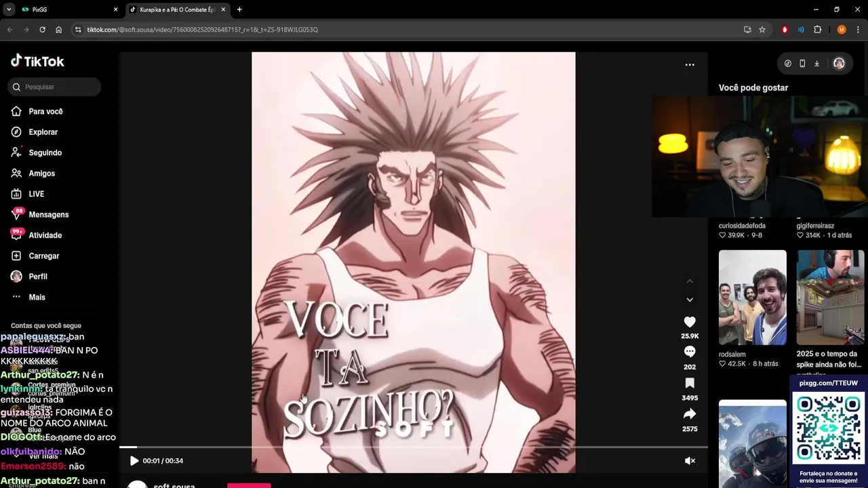
Task: Open the rodsalem video thumbnail
Action: (753, 298)
